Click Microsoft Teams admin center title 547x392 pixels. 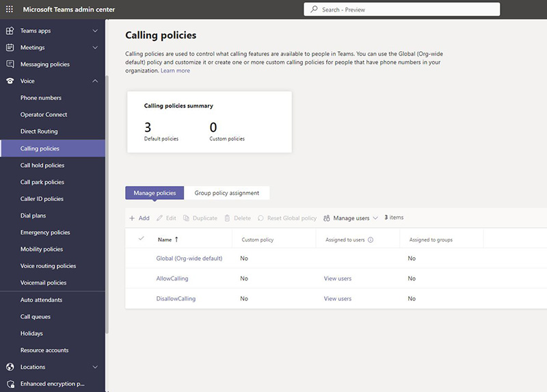69,10
